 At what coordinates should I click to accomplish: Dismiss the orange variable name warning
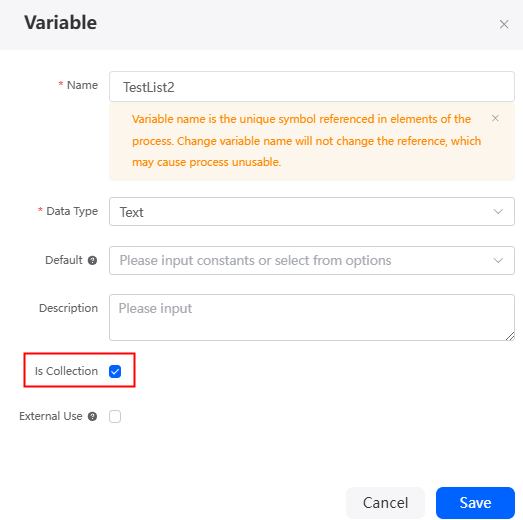point(495,118)
